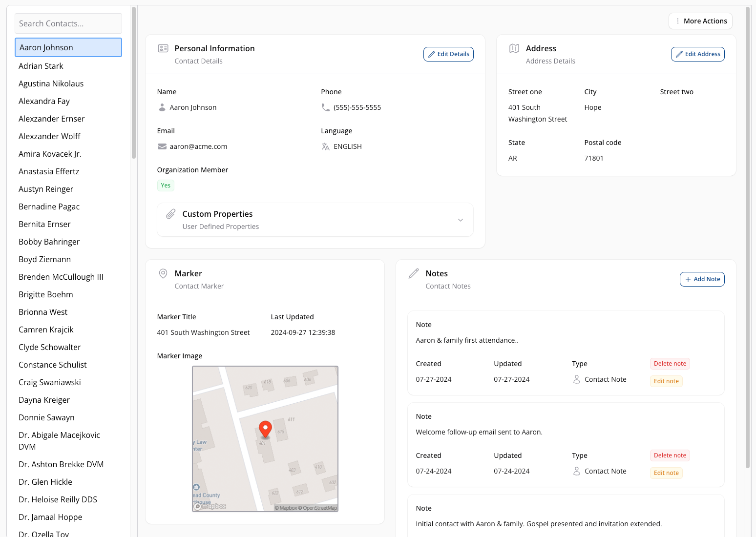Screen dimensions: 756x537
Task: Click the phone icon next to (555)-555-5555
Action: (325, 107)
